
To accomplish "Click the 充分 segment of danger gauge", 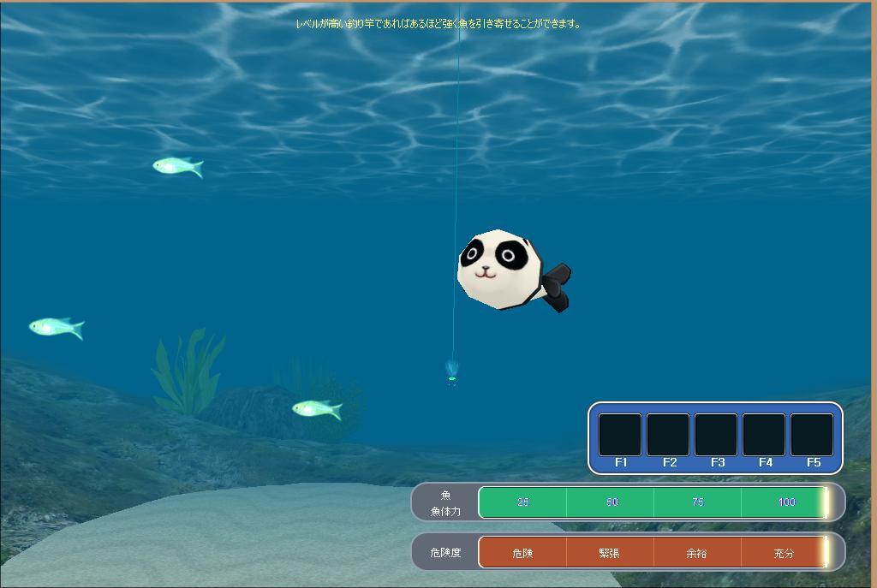I will [x=785, y=552].
